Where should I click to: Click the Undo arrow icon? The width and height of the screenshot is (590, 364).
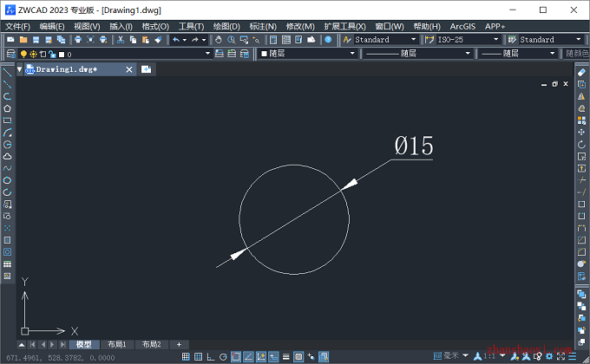176,40
